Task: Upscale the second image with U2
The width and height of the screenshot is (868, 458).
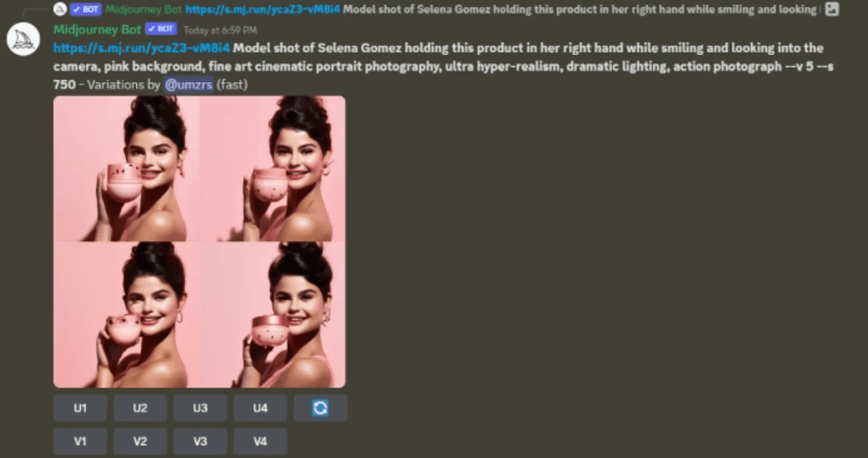Action: pyautogui.click(x=140, y=408)
